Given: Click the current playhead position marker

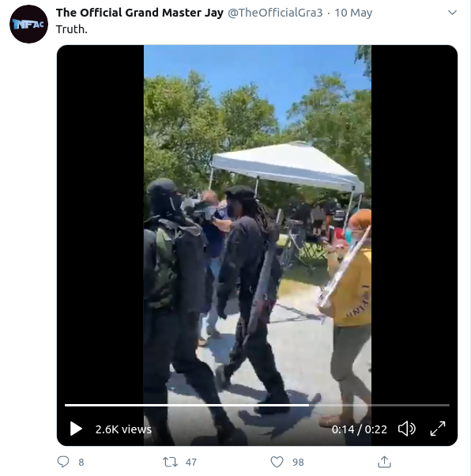Looking at the screenshot, I should point(309,405).
